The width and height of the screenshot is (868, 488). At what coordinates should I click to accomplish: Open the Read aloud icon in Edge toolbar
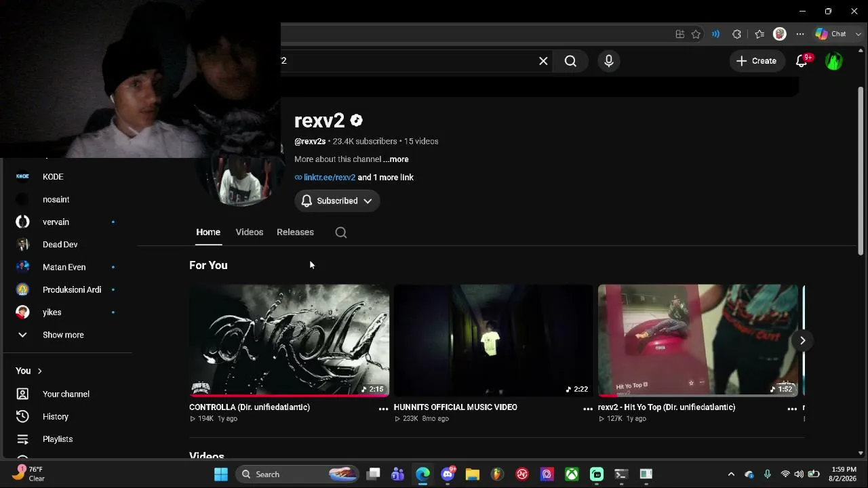coord(715,34)
